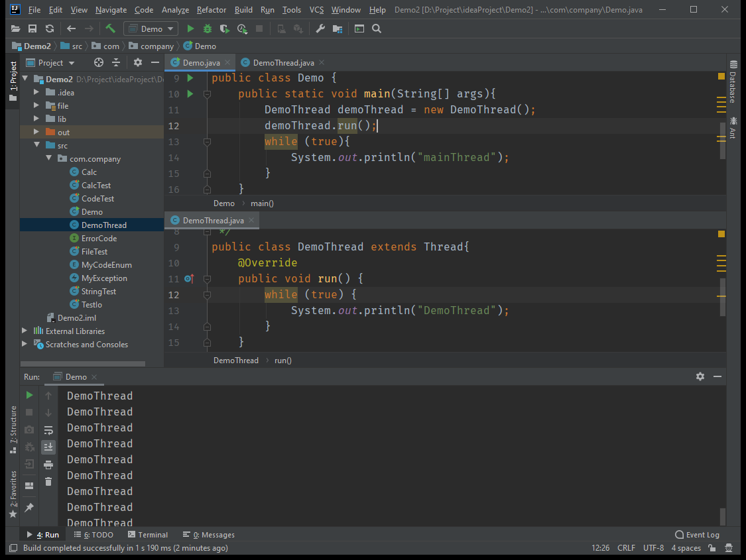Screen dimensions: 746x560
Task: Expand External Libraries node
Action: pyautogui.click(x=25, y=331)
